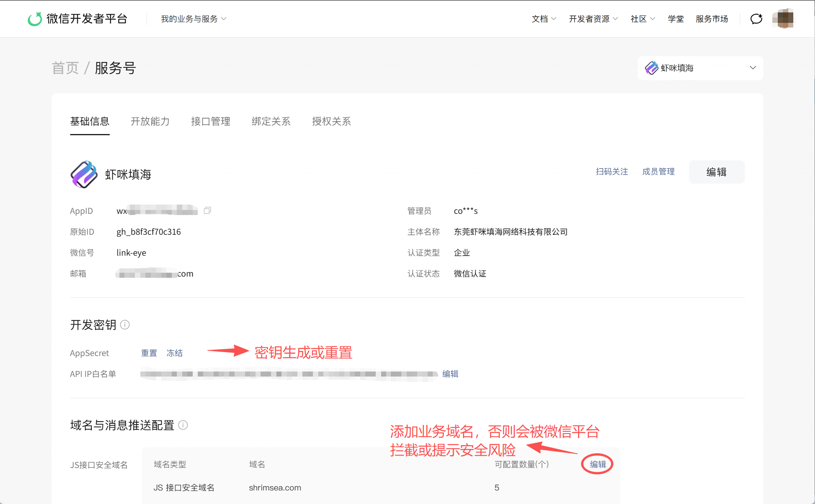Click the domain shrimsea.com
This screenshot has width=815, height=504.
click(275, 487)
